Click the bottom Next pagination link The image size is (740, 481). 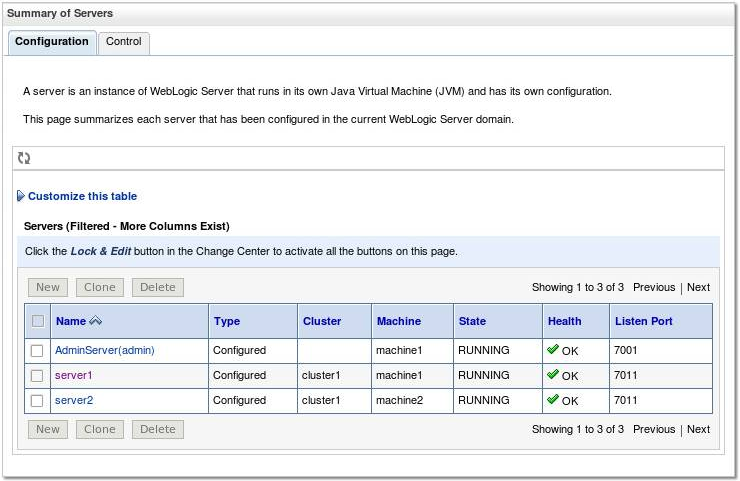[x=698, y=429]
